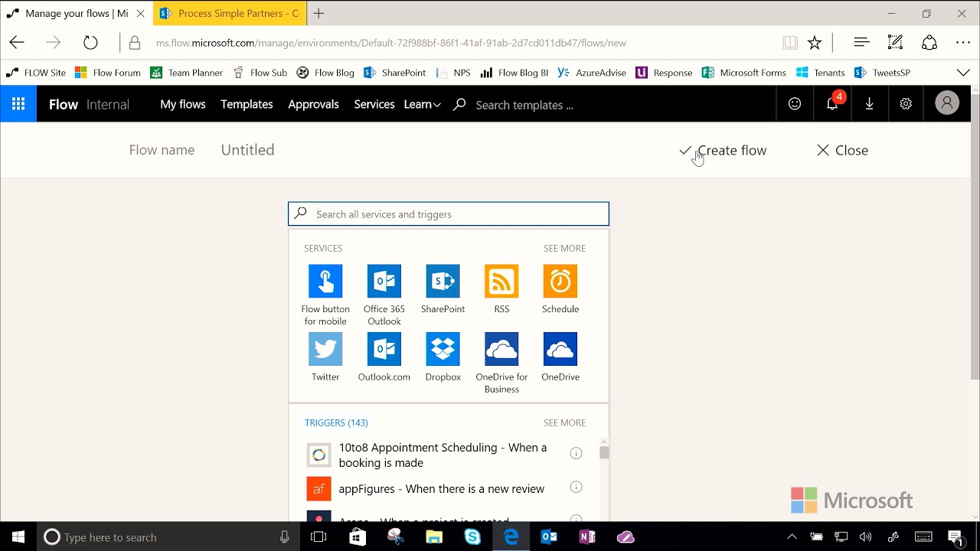Open the Flow Blog BI bookmark
The height and width of the screenshot is (551, 980).
pos(514,73)
